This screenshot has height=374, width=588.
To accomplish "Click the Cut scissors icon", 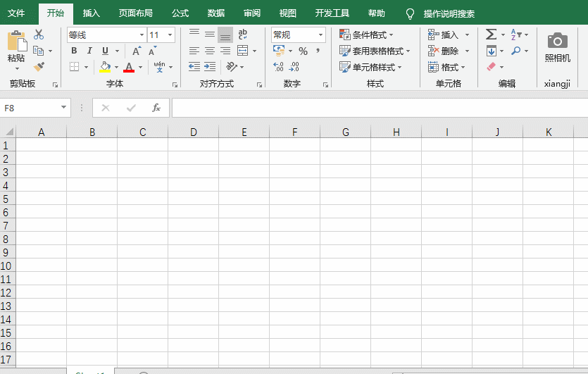I will [39, 35].
